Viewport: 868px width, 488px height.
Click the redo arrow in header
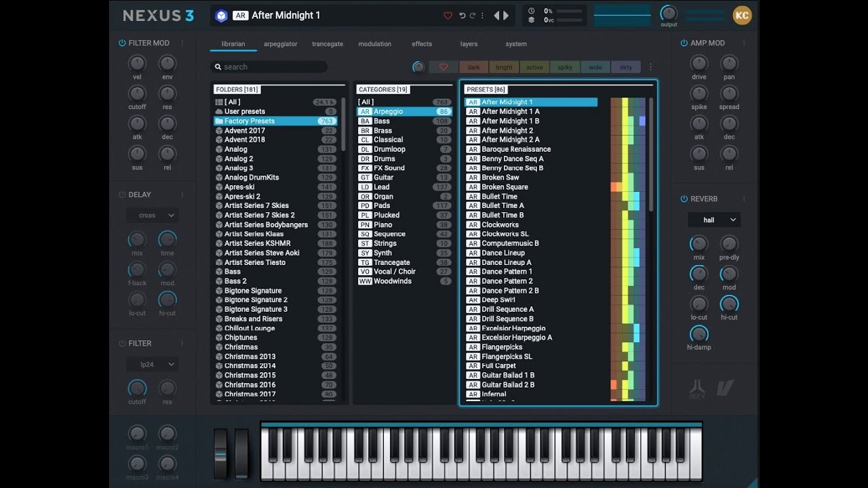(473, 16)
